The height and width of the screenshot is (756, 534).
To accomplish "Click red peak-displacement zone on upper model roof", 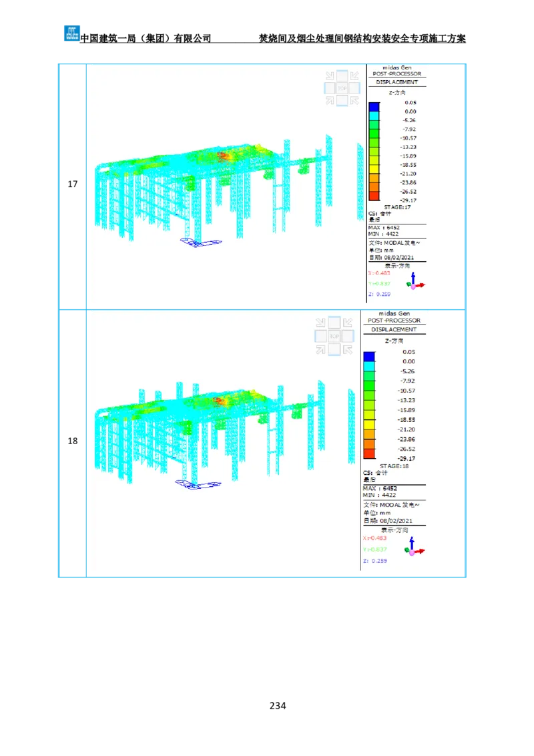I will pos(222,155).
